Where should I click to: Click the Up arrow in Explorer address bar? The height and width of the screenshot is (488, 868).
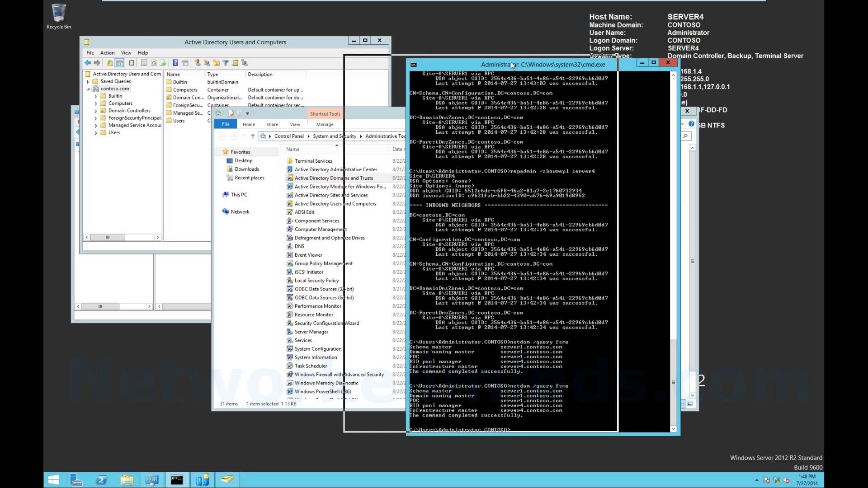[253, 136]
